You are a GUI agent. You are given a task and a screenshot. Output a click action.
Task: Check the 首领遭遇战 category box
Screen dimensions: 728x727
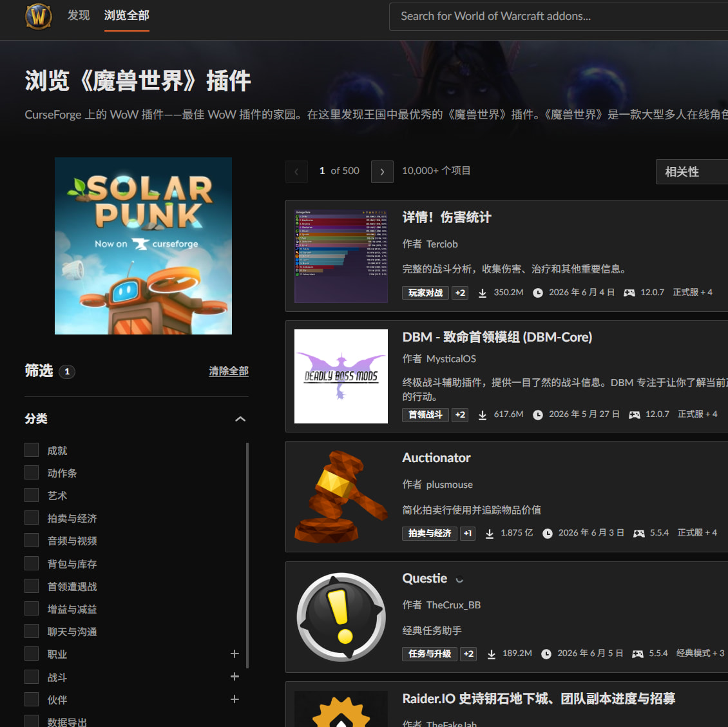32,586
